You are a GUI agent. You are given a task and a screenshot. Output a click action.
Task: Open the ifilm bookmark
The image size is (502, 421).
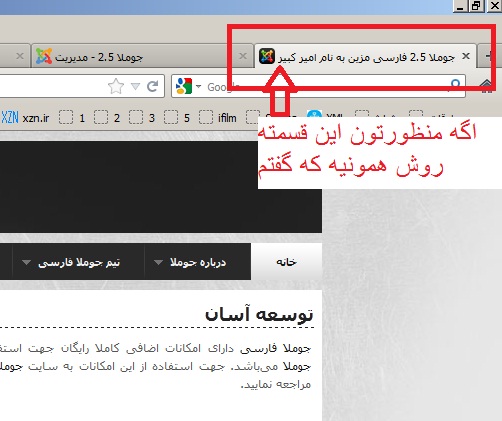pyautogui.click(x=218, y=118)
